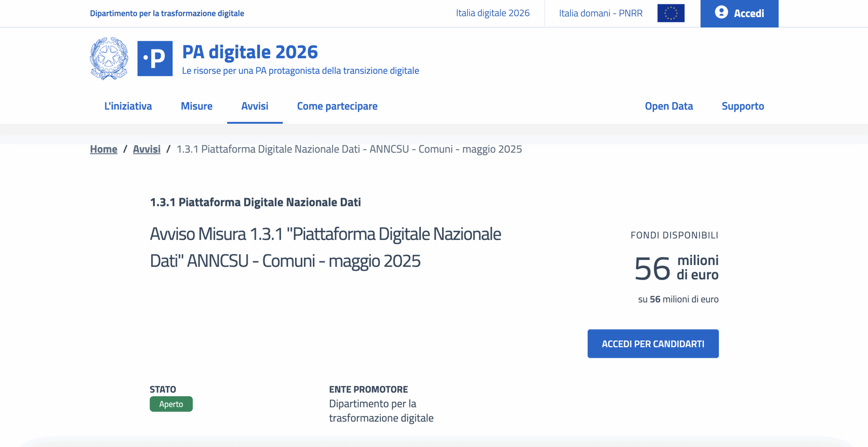Open L'iniziativa menu item

click(128, 106)
